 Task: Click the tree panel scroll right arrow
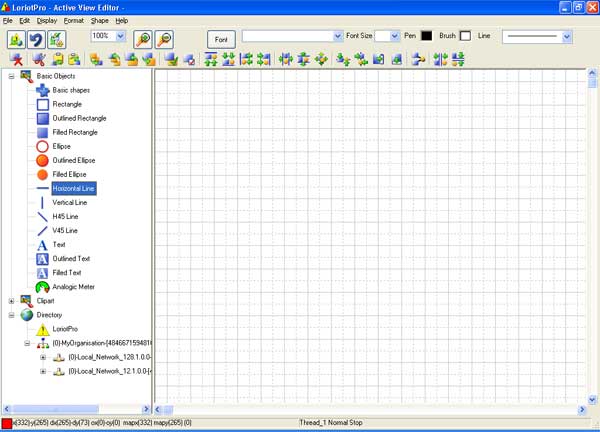146,409
